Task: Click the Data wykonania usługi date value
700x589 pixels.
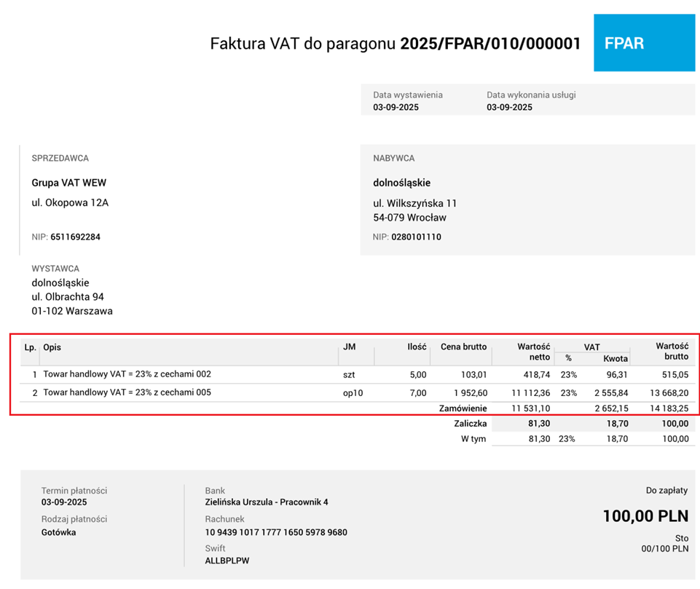Action: tap(509, 107)
